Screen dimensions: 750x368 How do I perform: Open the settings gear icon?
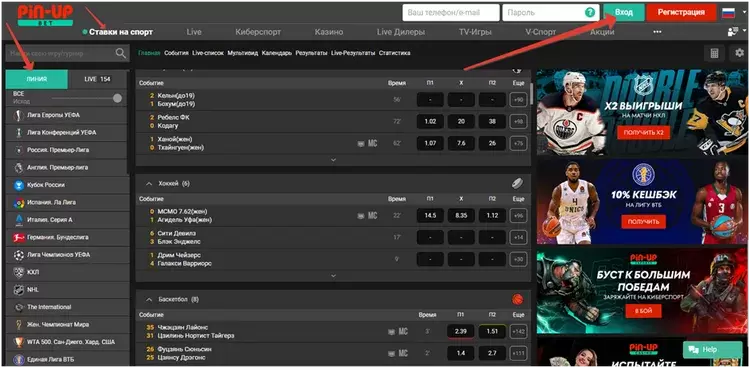point(740,53)
